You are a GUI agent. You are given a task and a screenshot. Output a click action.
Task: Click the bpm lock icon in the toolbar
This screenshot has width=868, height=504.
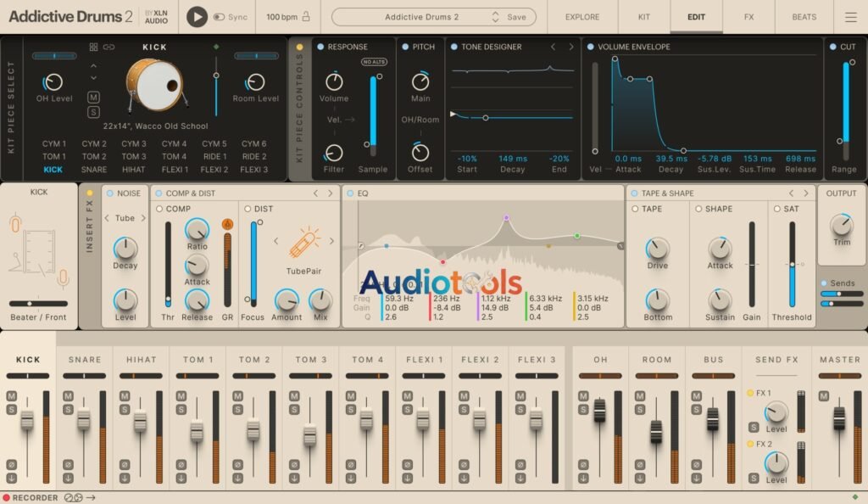tap(306, 15)
